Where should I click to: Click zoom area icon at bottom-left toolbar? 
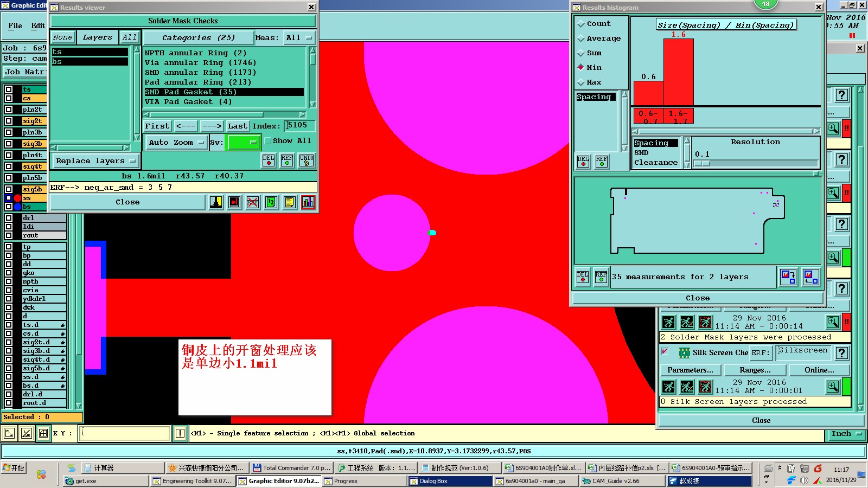pos(9,433)
